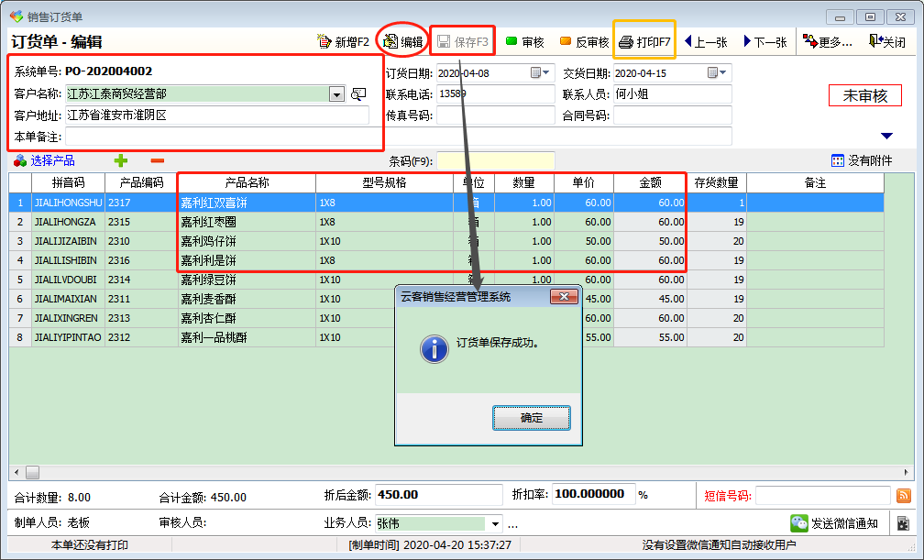Click the 折后金额 amount field

pyautogui.click(x=439, y=495)
